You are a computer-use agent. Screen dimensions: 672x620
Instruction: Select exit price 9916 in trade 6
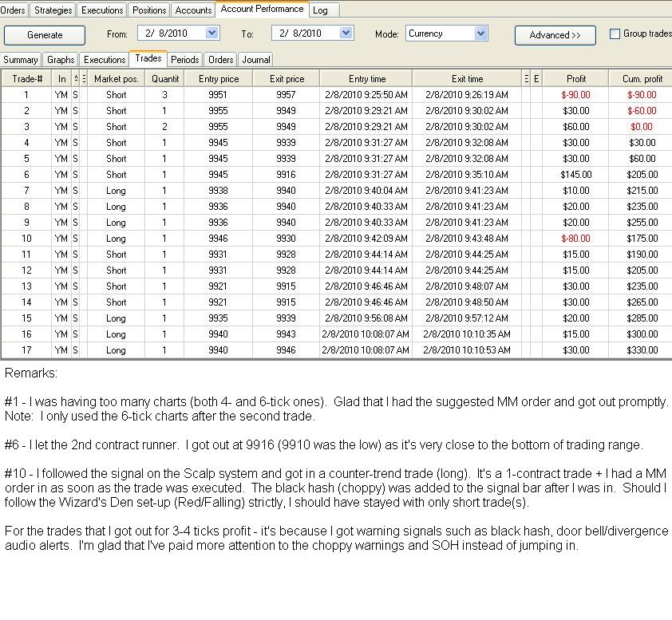[x=287, y=175]
